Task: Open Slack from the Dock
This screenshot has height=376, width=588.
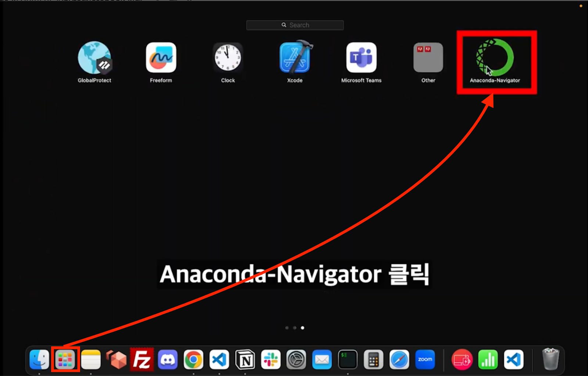Action: [x=270, y=359]
